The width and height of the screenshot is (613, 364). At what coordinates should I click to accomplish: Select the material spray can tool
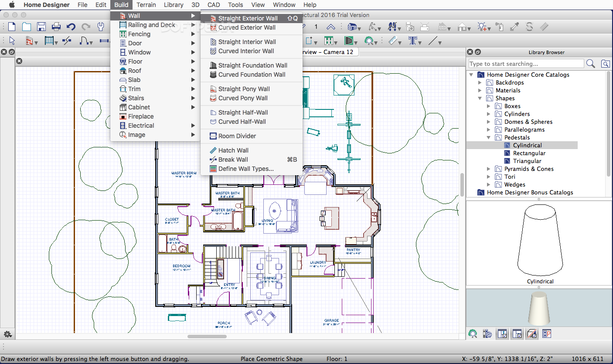[x=501, y=27]
